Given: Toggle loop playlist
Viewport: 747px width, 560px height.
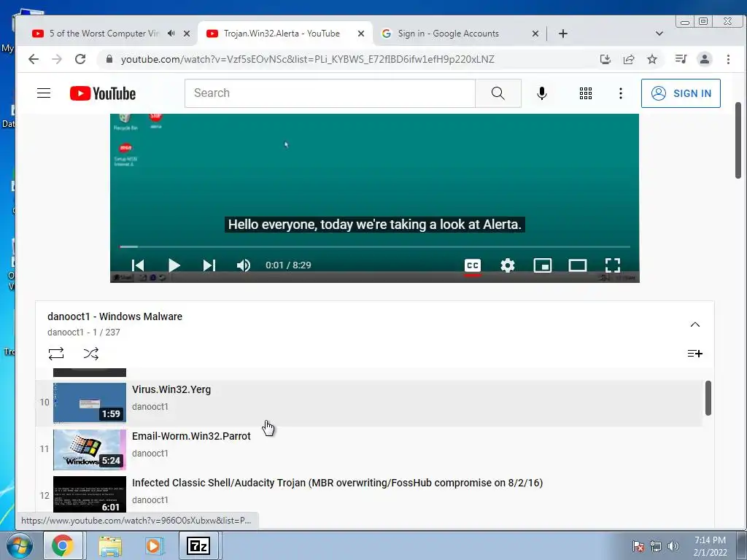Looking at the screenshot, I should coord(56,354).
